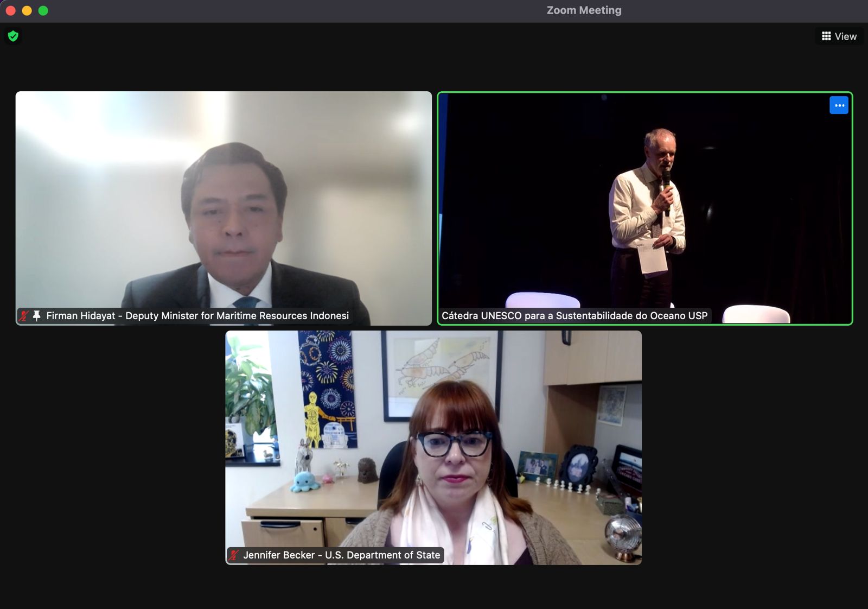Close the Zoom Meeting window

tap(10, 11)
